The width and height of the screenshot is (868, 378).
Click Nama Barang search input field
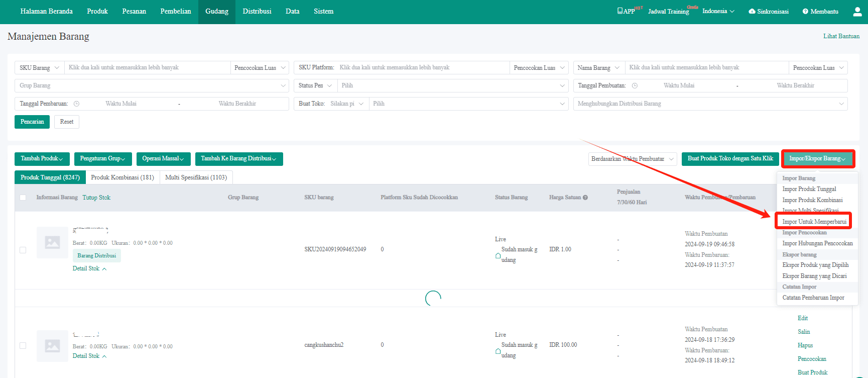point(707,67)
